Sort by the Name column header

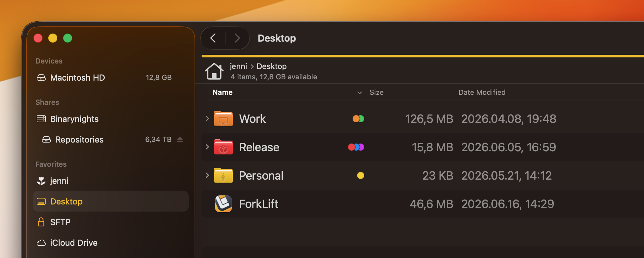(223, 93)
